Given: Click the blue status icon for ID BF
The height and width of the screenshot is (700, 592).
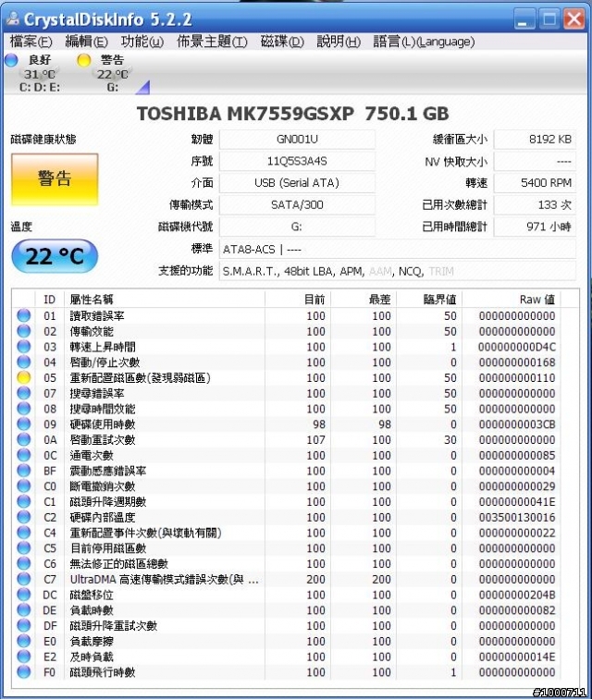Looking at the screenshot, I should click(x=24, y=471).
